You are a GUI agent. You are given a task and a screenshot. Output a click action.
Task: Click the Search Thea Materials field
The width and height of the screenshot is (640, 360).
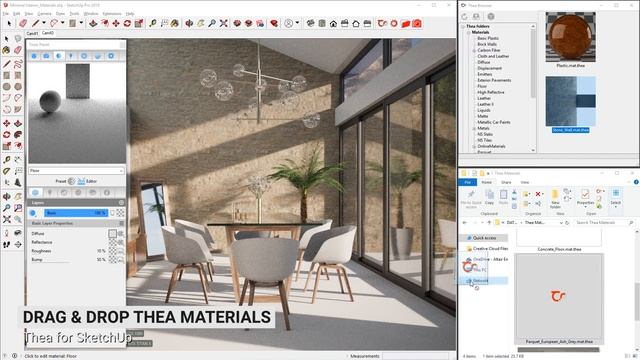coord(604,222)
